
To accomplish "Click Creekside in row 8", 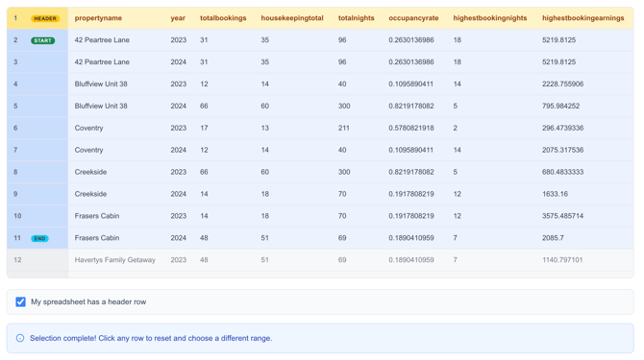I will tap(90, 172).
